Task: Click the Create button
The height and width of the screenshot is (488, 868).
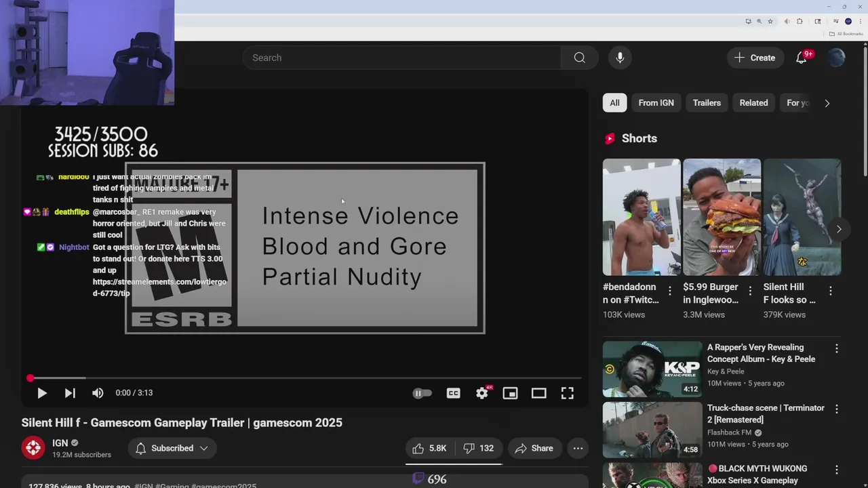Action: [755, 58]
